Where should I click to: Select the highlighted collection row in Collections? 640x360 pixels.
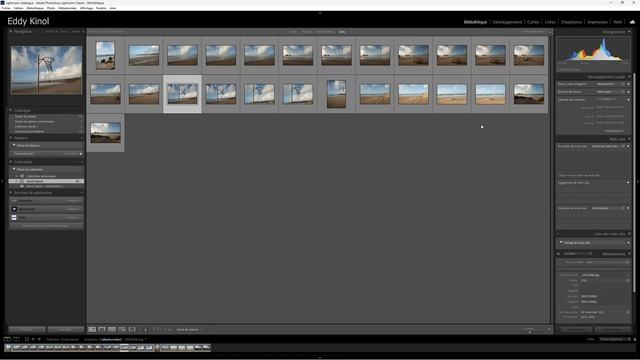click(x=46, y=181)
